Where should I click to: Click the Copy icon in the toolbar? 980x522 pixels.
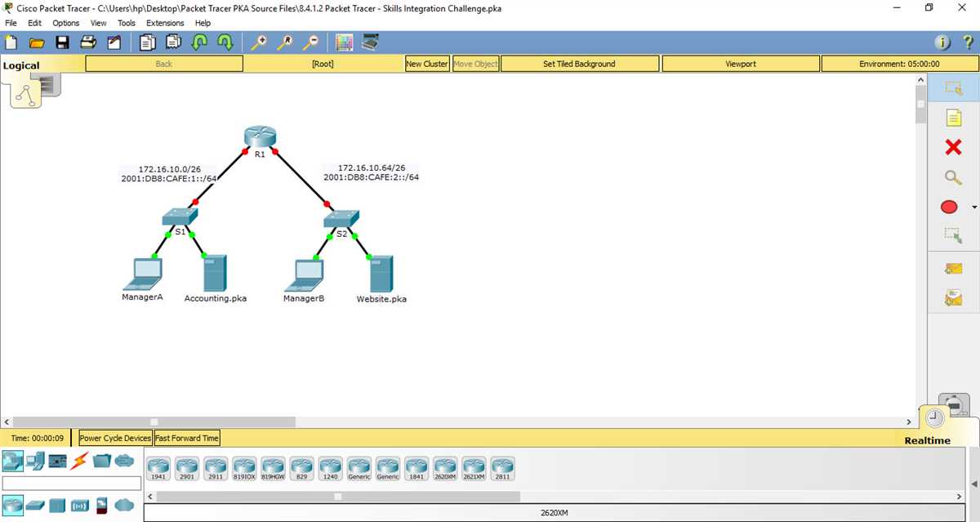coord(148,42)
